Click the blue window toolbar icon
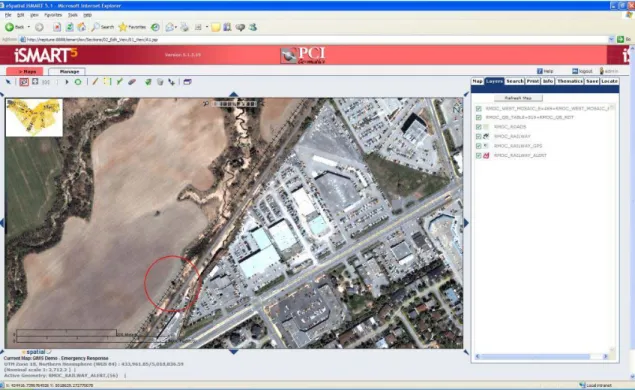The width and height of the screenshot is (635, 390). [187, 82]
